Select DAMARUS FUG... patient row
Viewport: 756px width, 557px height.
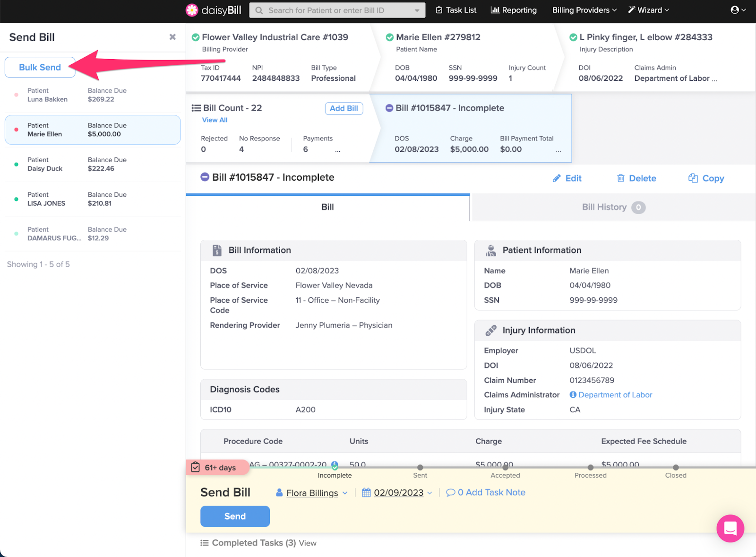[x=93, y=234]
